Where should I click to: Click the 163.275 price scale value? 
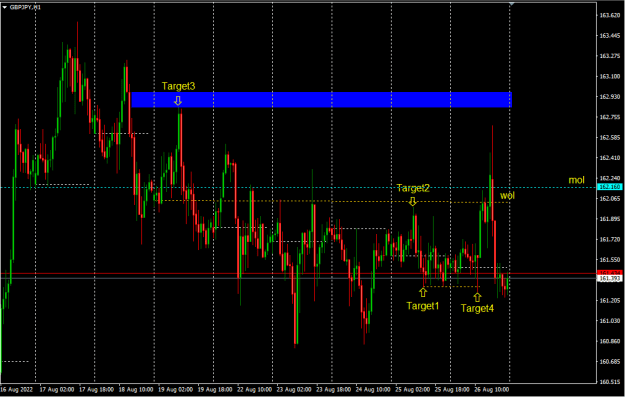click(610, 56)
